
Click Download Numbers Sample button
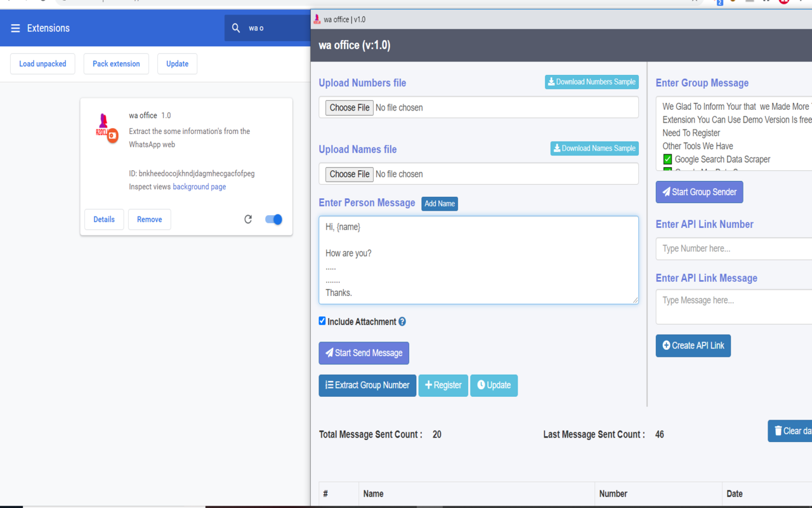click(x=591, y=82)
